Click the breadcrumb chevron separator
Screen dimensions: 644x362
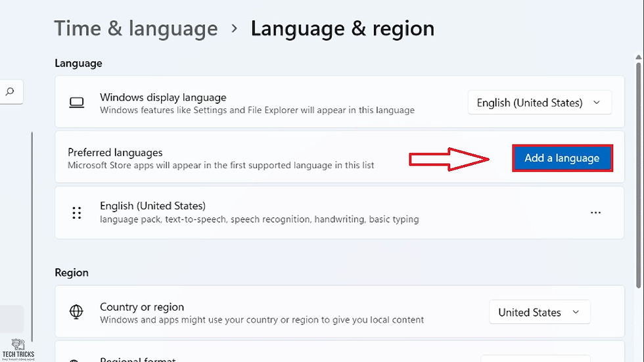234,28
